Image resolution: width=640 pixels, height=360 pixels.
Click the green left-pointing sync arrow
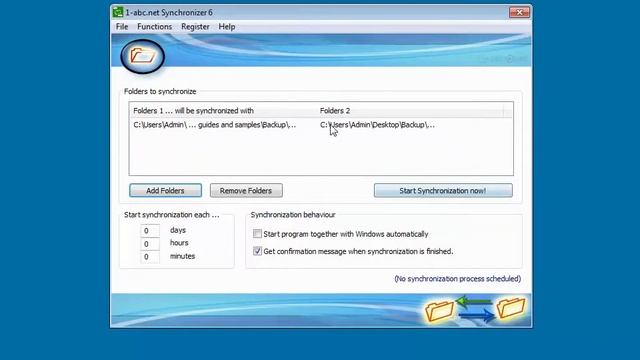473,302
